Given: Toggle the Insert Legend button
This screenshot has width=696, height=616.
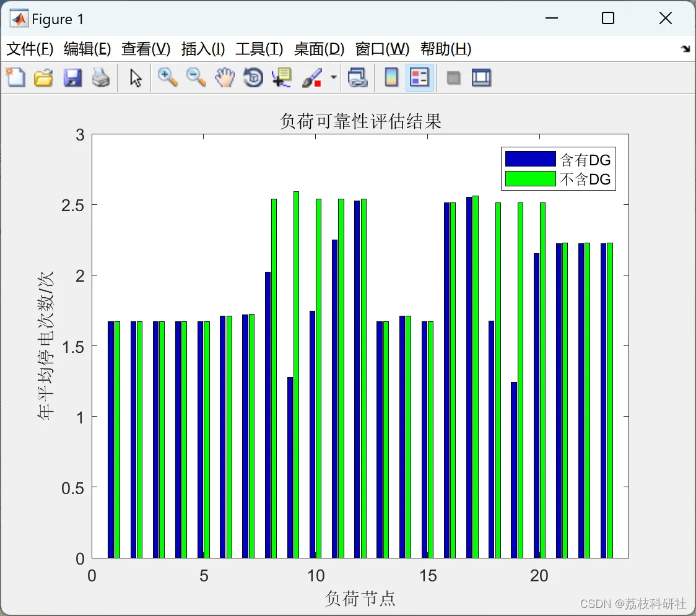Looking at the screenshot, I should pyautogui.click(x=419, y=77).
